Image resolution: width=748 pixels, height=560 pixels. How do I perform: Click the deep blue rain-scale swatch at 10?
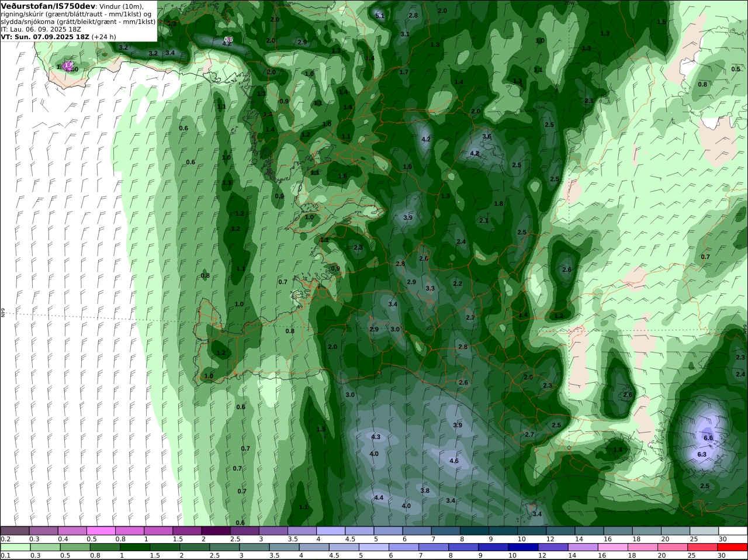[x=524, y=547]
